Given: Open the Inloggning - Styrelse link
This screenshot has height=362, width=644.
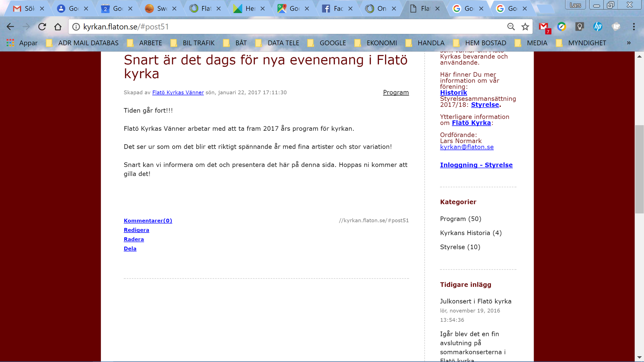Looking at the screenshot, I should tap(476, 165).
